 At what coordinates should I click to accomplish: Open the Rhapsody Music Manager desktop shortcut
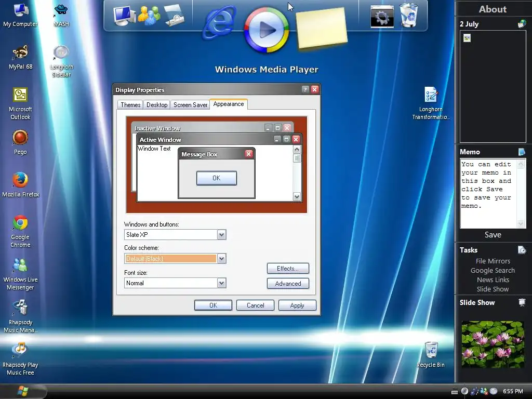(x=20, y=316)
